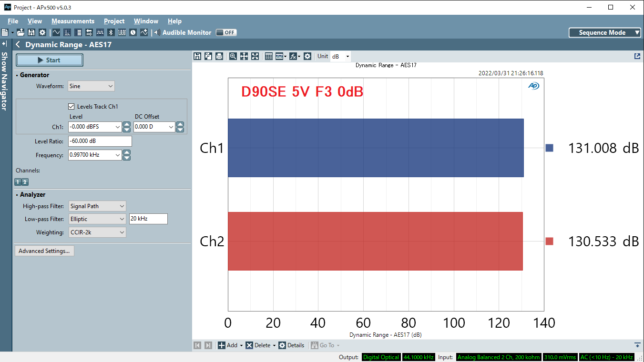Open Bluetooth settings icon
Screen dimensions: 644x362
coord(111,32)
